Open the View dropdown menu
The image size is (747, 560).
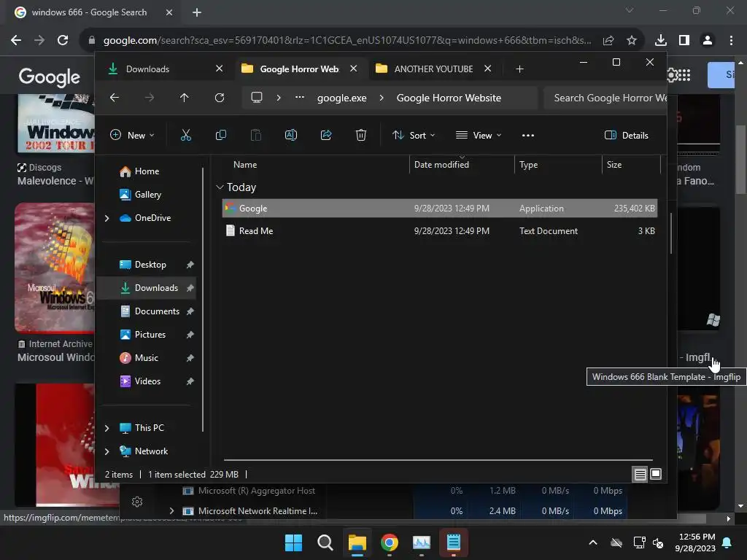click(479, 135)
